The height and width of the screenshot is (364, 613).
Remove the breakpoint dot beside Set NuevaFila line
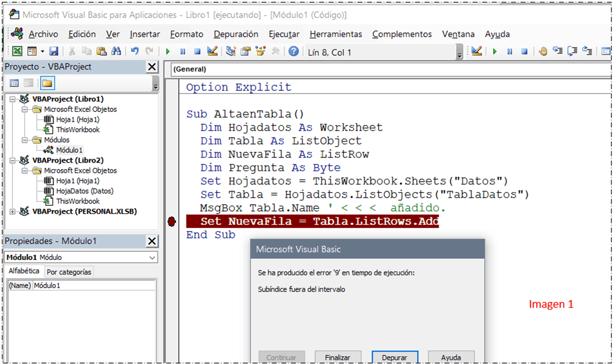coord(172,222)
